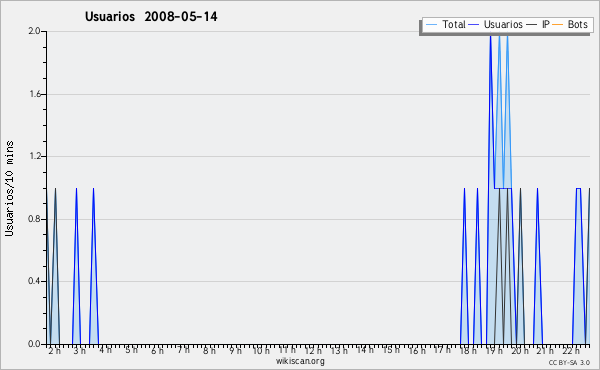Click the 'wikiscan.org' label below the chart
600x370 pixels.
pos(300,361)
